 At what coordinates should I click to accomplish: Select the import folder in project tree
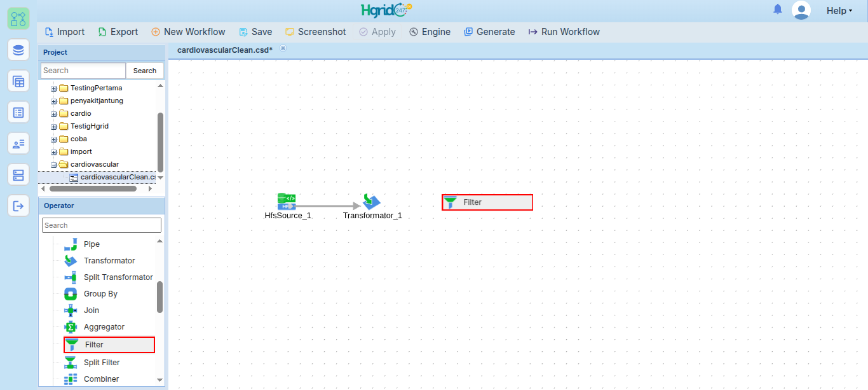[x=81, y=151]
